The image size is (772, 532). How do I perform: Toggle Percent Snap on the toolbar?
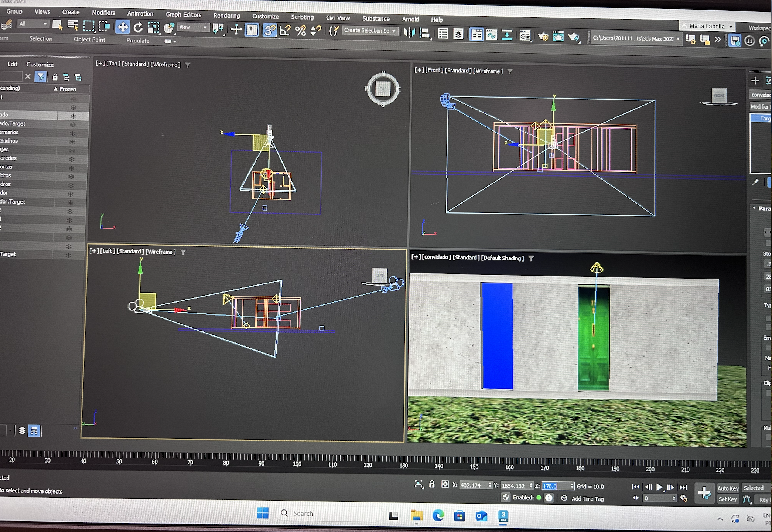click(x=300, y=31)
